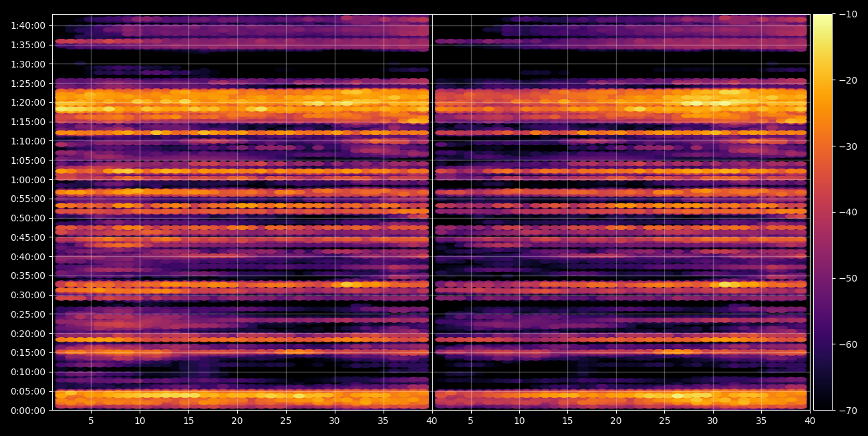Select x-axis label 20 under left heatmap
Image resolution: width=868 pixels, height=436 pixels.
pos(237,421)
